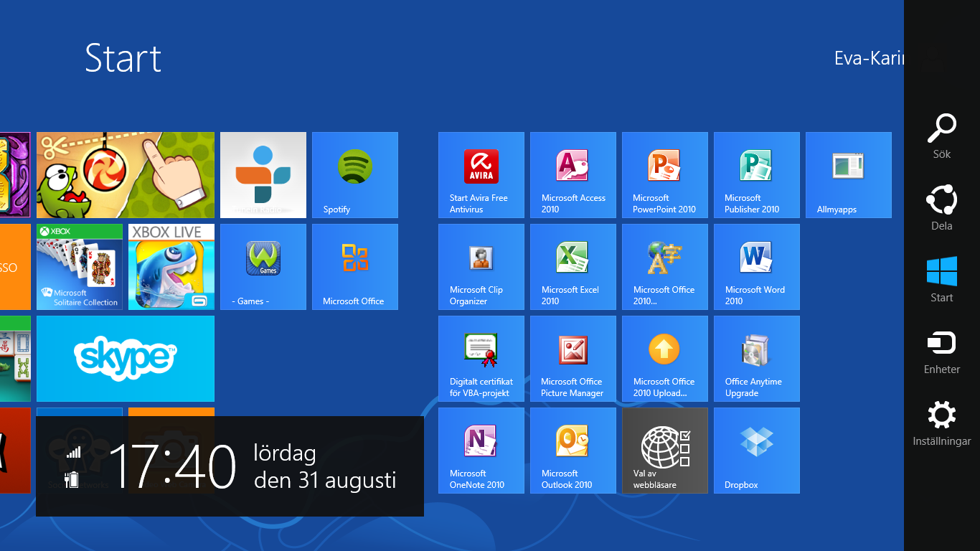Open Microsoft Publisher 2010
980x551 pixels.
point(757,175)
